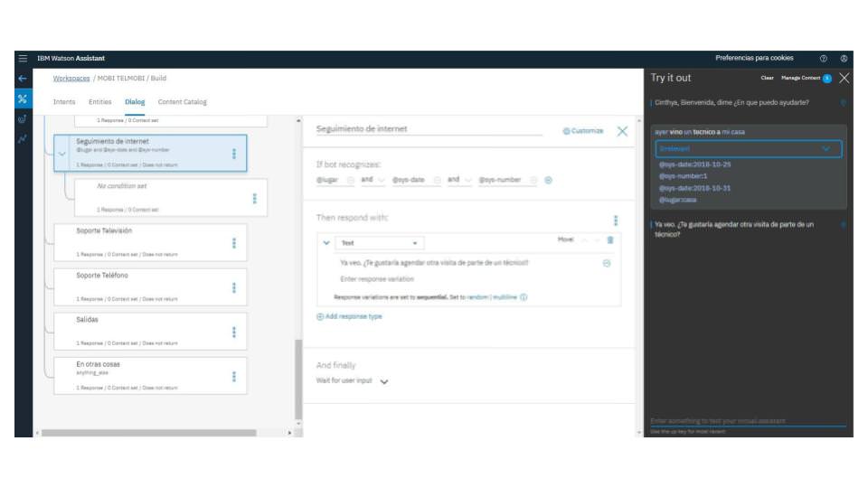Select the En otras cosas dialog node
Image resolution: width=868 pixels, height=488 pixels.
tap(151, 376)
